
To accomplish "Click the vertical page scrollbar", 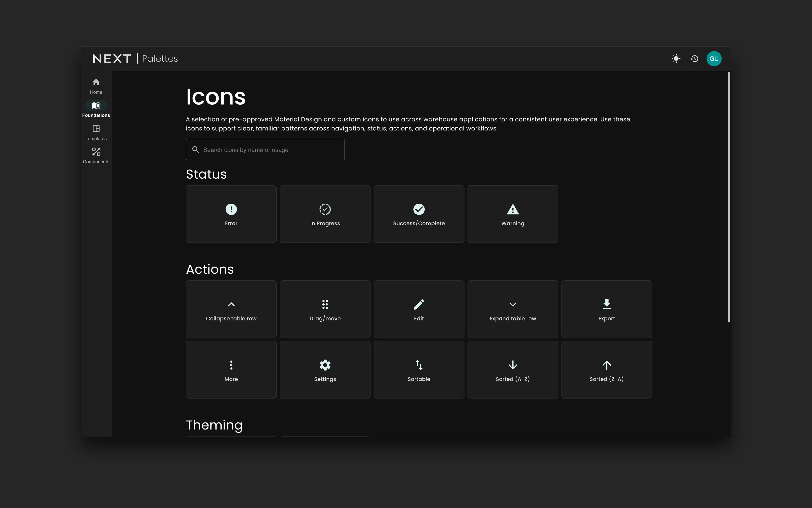I will click(729, 197).
